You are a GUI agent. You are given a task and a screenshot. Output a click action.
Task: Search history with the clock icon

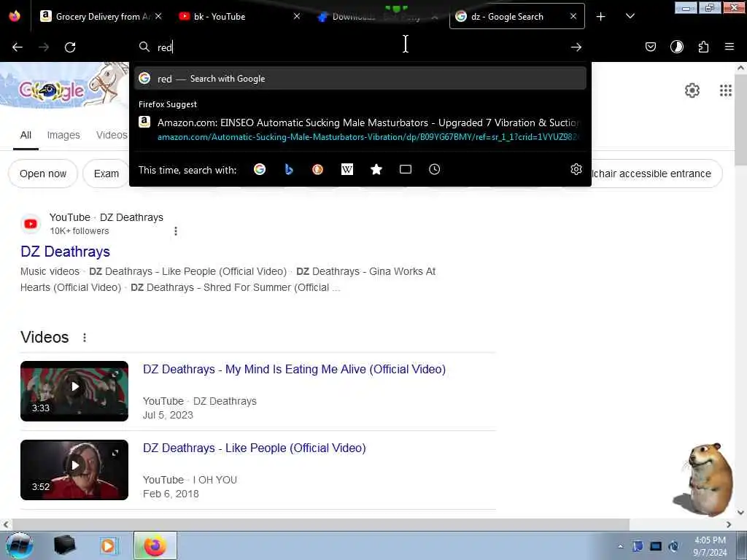(434, 169)
